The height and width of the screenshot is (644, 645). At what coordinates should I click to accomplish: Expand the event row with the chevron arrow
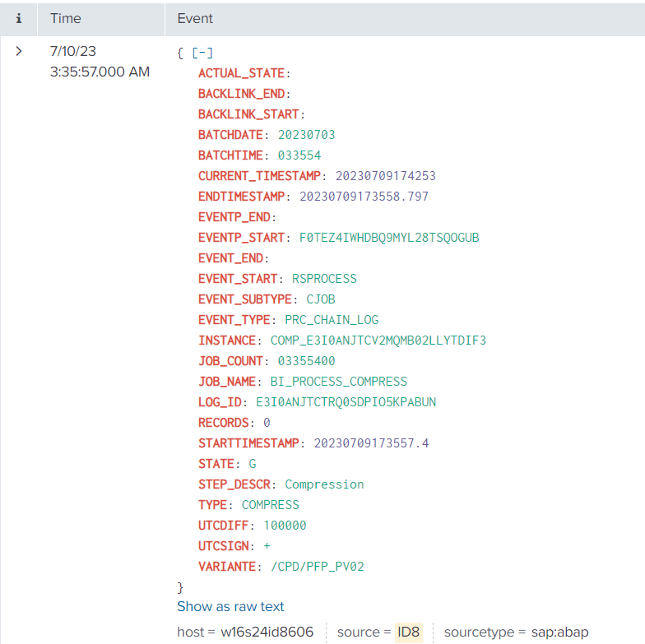click(x=19, y=52)
